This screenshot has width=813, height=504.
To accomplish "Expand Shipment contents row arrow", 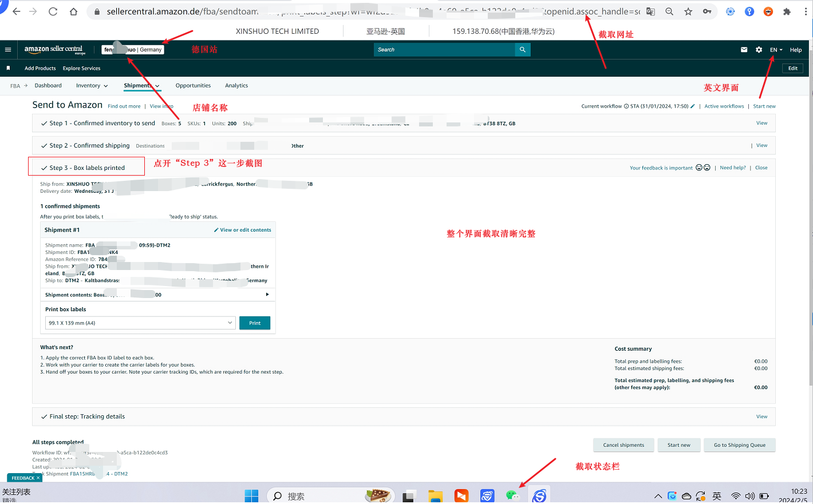I will tap(267, 295).
